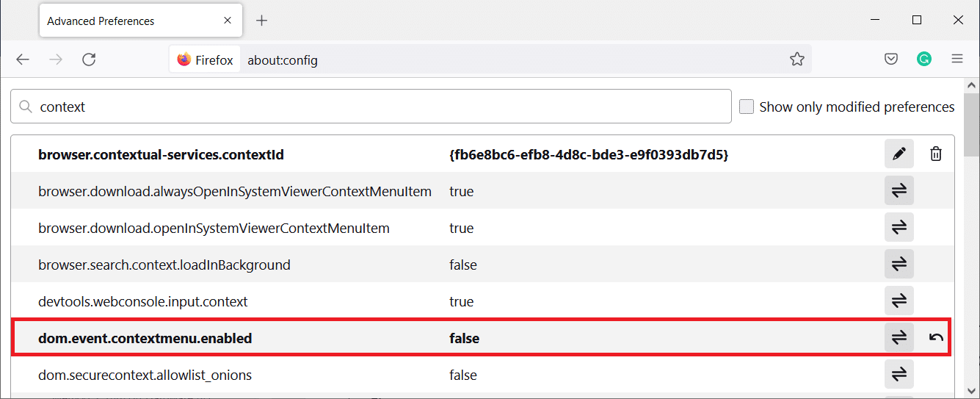Delete the browser.contextual-services.contextId preference

[936, 154]
